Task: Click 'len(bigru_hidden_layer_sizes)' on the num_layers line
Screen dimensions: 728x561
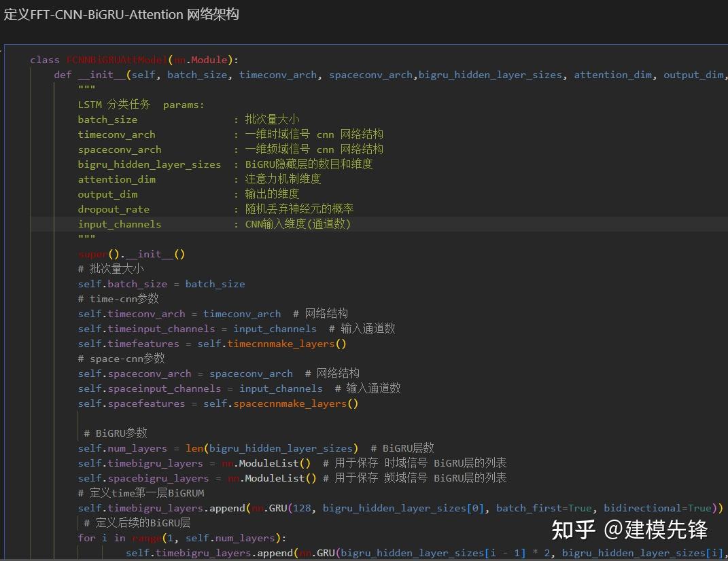Action: point(272,448)
